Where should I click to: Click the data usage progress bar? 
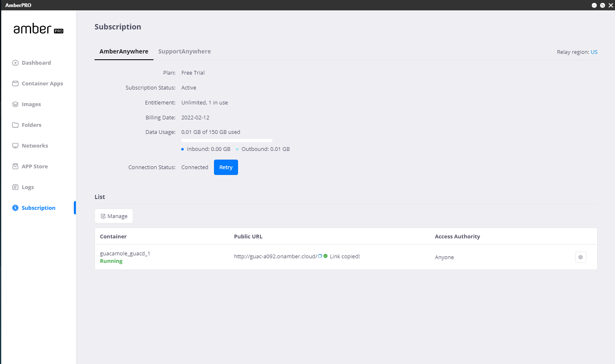point(227,141)
